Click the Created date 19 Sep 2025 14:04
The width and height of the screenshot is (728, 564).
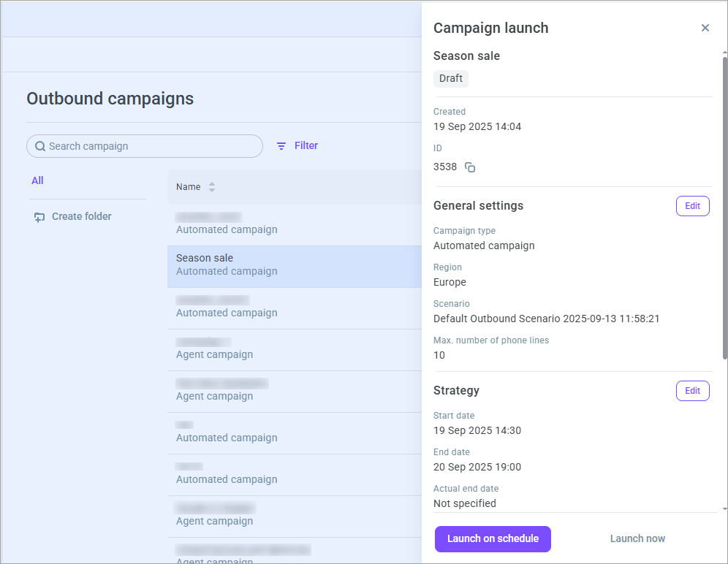(x=477, y=126)
